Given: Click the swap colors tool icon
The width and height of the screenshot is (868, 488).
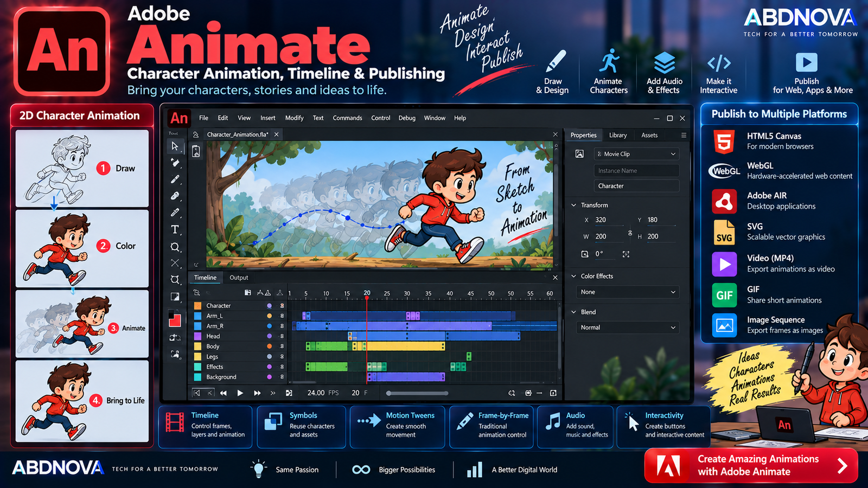Looking at the screenshot, I should coord(175,337).
